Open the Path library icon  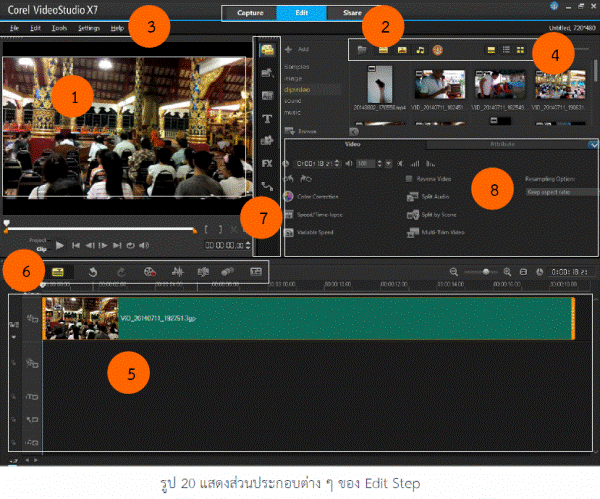[267, 186]
